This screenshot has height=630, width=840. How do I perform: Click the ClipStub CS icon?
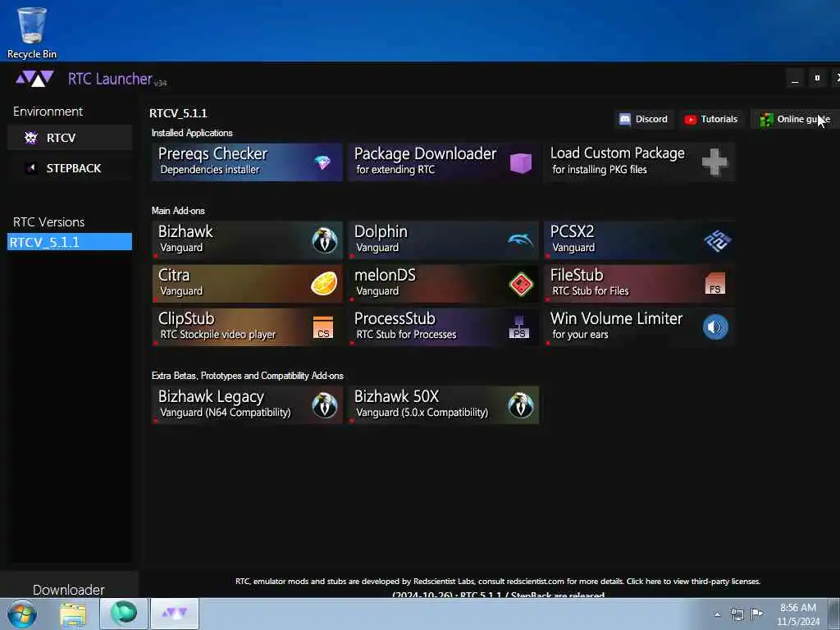[x=323, y=327]
